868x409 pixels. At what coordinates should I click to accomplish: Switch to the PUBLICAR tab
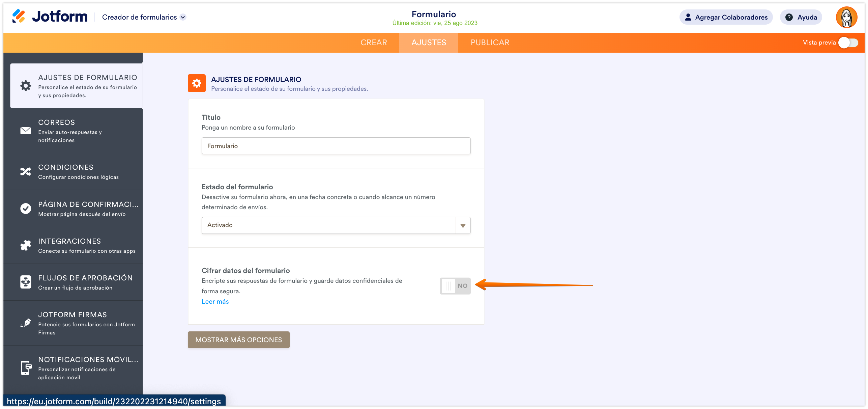(x=490, y=43)
